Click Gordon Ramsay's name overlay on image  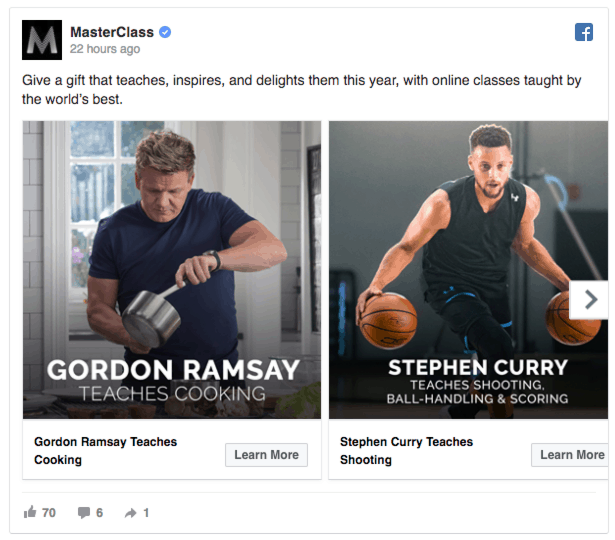(x=173, y=370)
